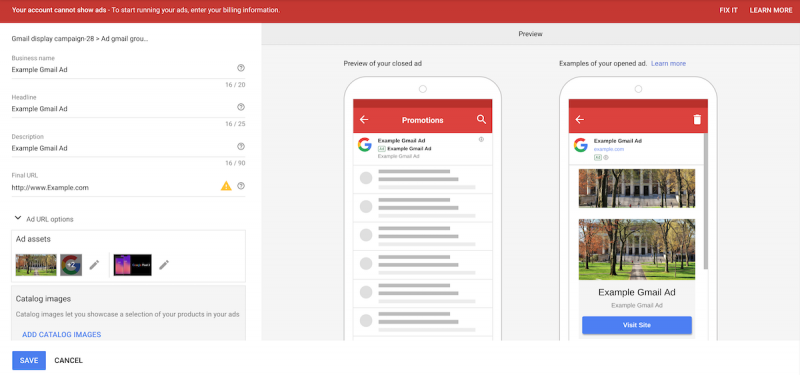The image size is (800, 375).
Task: Click Visit Site button in ad preview
Action: tap(637, 325)
